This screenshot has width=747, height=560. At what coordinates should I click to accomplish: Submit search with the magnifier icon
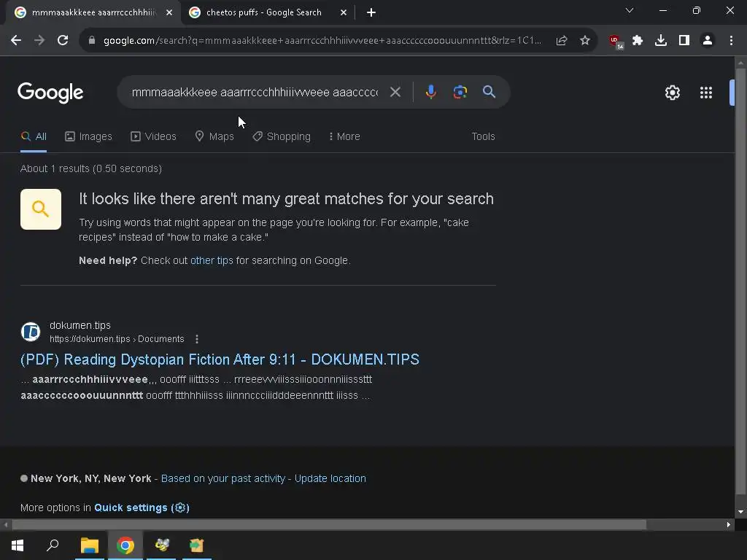[489, 92]
